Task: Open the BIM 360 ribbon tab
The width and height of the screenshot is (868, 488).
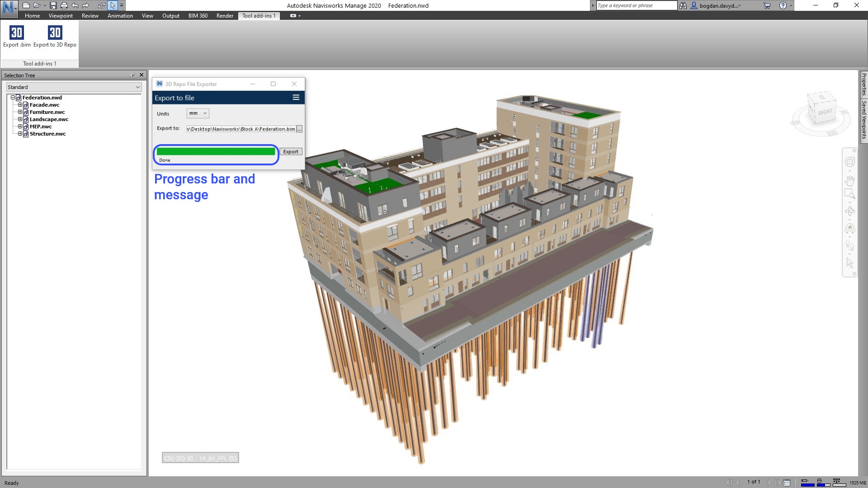Action: (x=198, y=16)
